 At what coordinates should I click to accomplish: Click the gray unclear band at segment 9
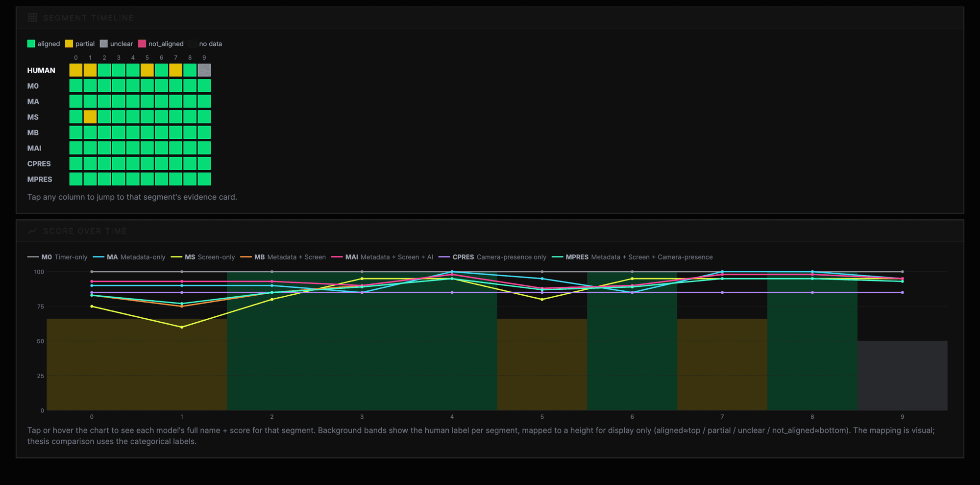point(903,376)
